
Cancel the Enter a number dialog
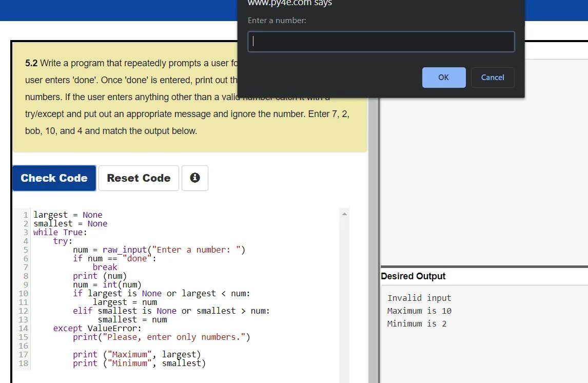point(493,78)
